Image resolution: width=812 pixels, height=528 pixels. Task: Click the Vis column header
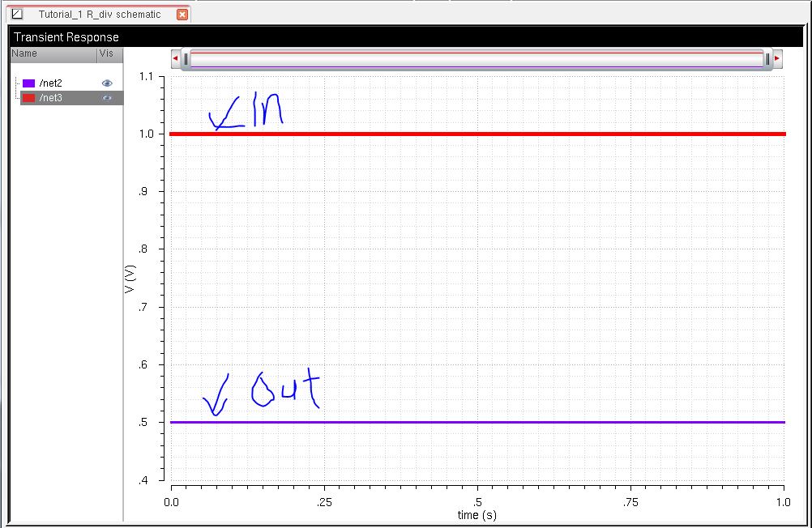[109, 53]
